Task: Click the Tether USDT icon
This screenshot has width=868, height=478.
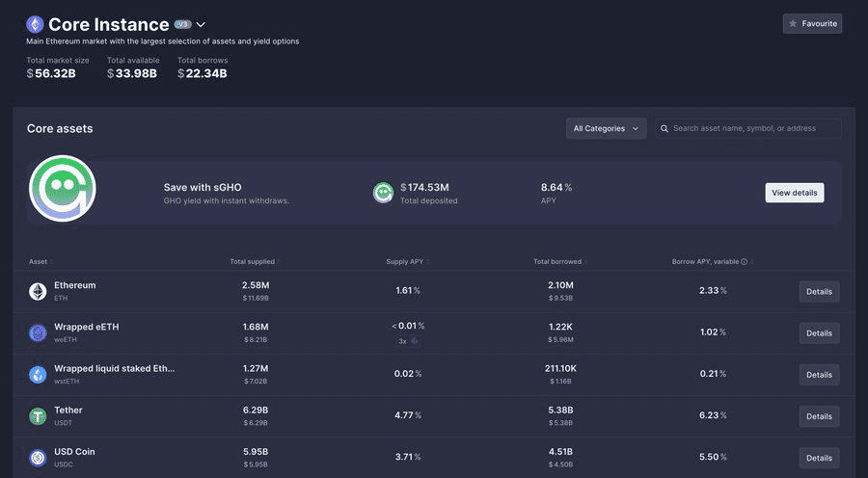Action: (38, 415)
